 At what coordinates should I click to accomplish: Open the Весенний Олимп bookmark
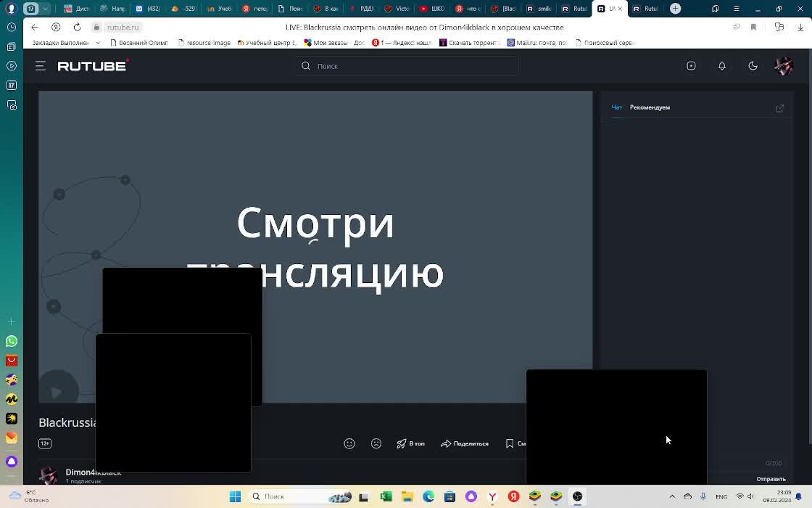pos(139,43)
